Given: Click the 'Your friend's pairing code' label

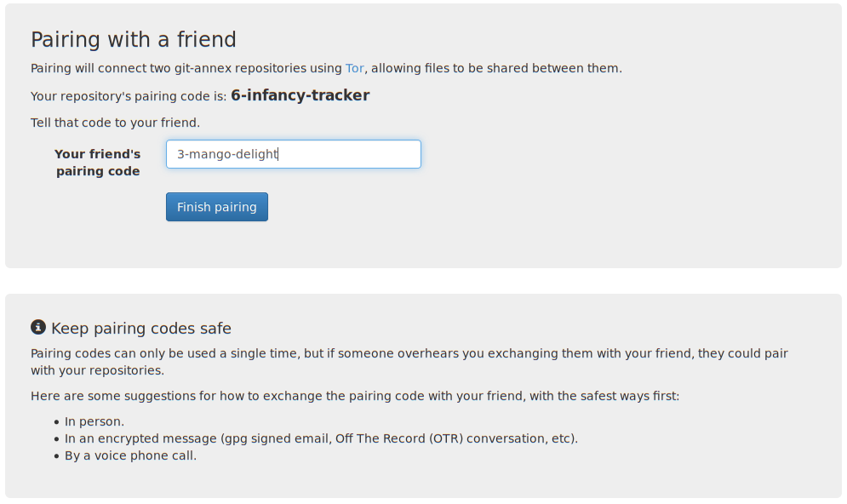Looking at the screenshot, I should pyautogui.click(x=98, y=163).
